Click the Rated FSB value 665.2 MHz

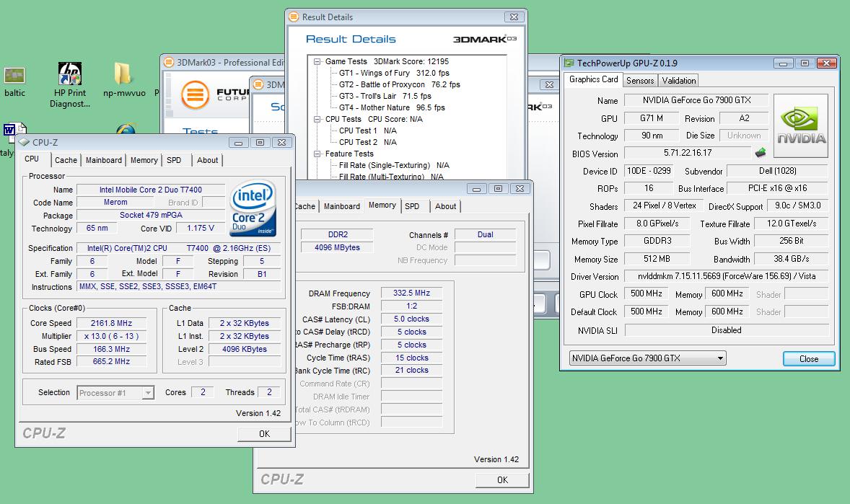click(111, 361)
